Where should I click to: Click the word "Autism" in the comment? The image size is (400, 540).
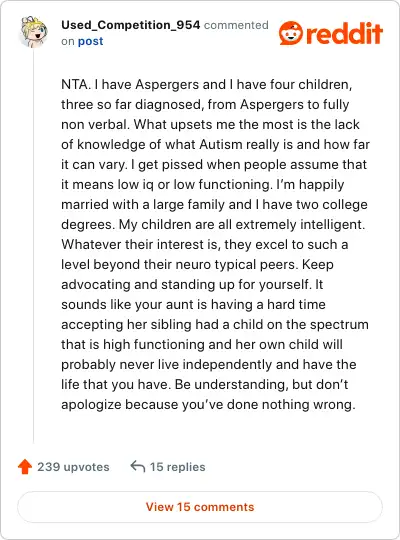[x=221, y=144]
